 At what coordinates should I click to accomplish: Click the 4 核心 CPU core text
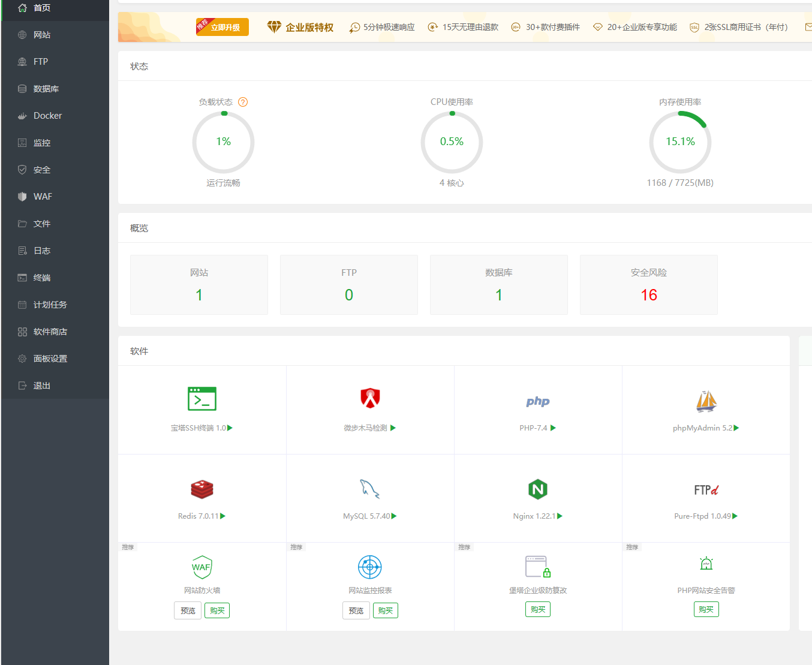coord(452,183)
